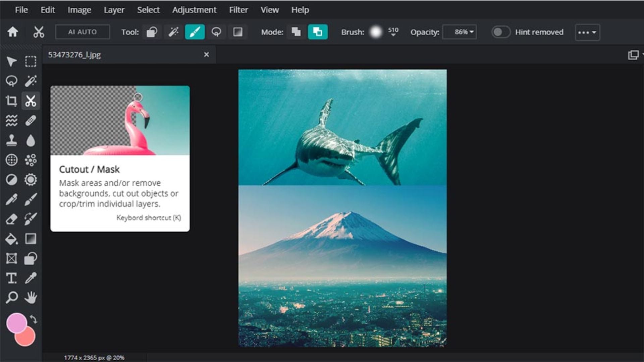This screenshot has height=362, width=644.
Task: Expand the three-dots more options dropdown
Action: 587,33
